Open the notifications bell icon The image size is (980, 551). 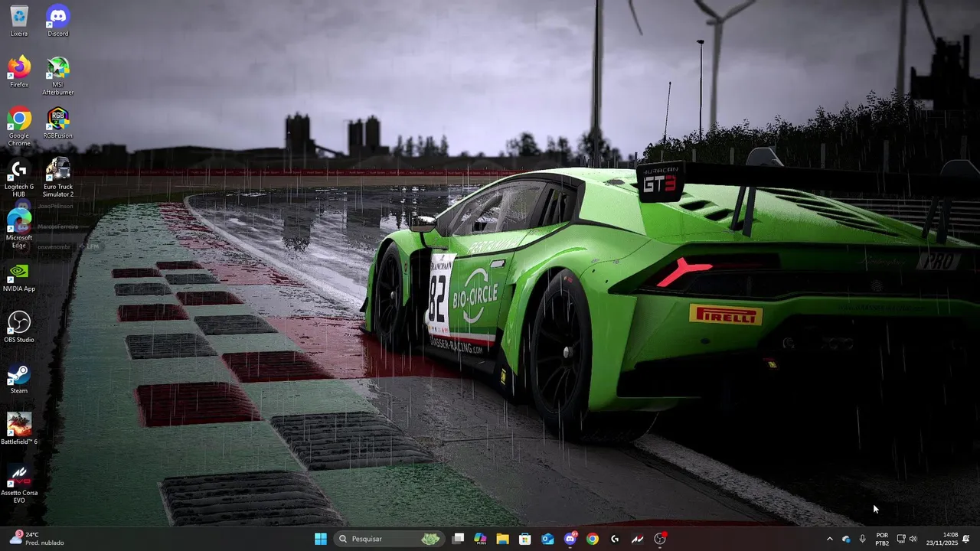click(x=966, y=539)
